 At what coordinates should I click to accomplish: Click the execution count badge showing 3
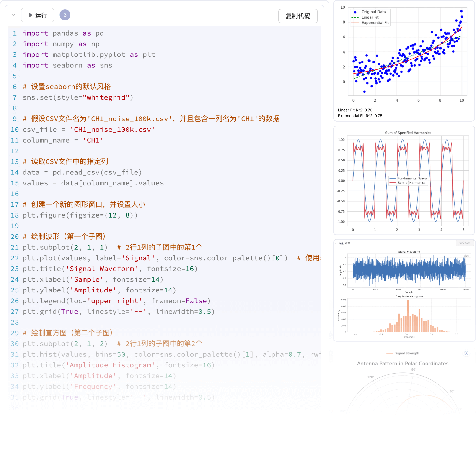coord(65,15)
